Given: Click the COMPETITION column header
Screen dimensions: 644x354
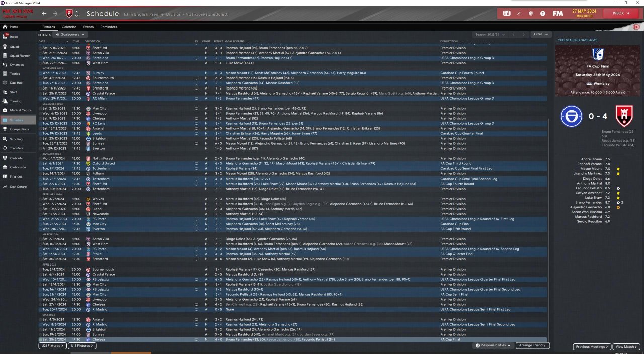Looking at the screenshot, I should click(449, 41).
